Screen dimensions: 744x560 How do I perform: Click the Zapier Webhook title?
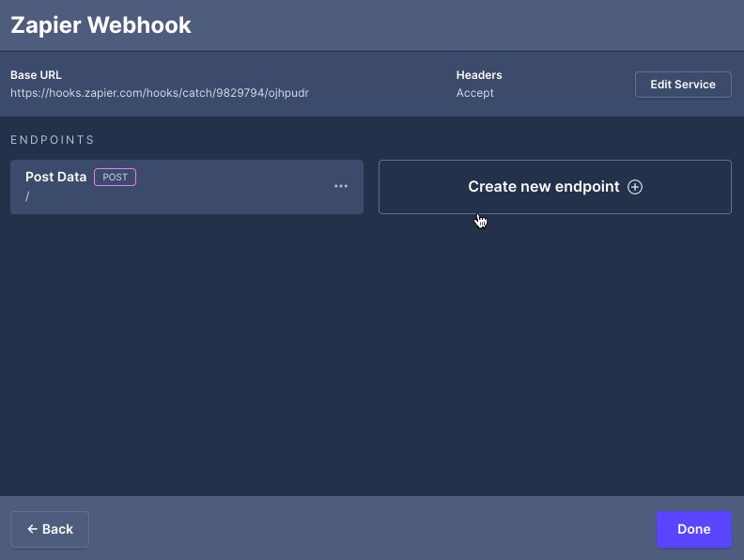[x=101, y=25]
